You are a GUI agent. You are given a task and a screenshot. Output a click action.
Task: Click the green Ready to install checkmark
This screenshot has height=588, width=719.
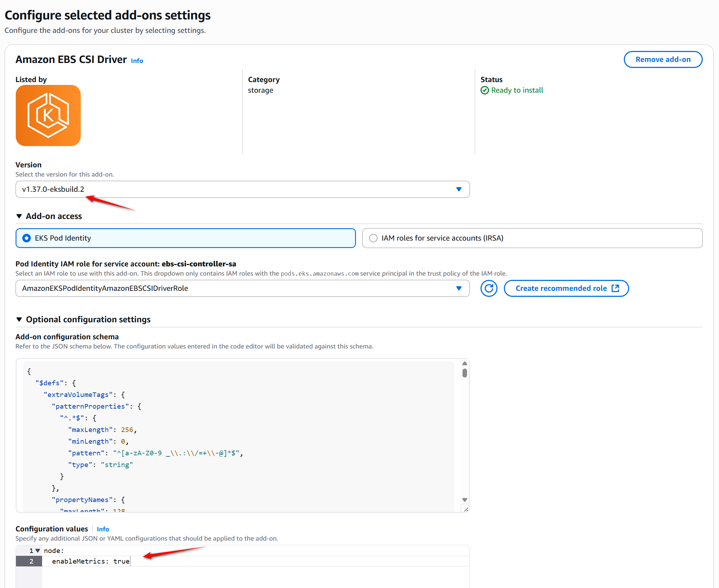click(x=484, y=90)
